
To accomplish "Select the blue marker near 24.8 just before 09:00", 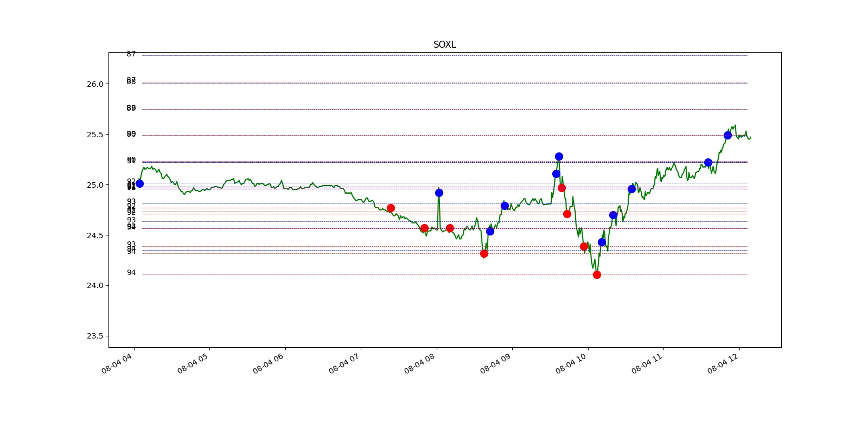I will click(505, 206).
